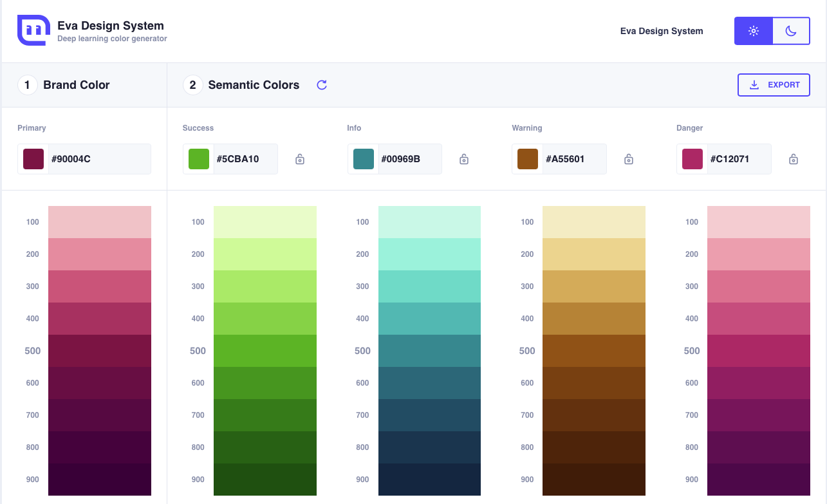This screenshot has height=504, width=827.
Task: Select the Primary 500 shade block
Action: [x=100, y=351]
